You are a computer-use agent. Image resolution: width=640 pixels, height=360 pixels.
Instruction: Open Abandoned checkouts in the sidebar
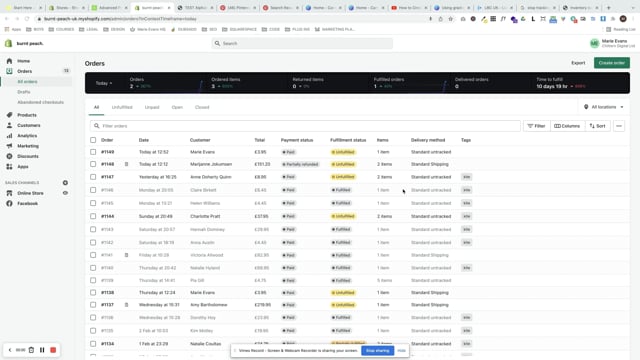[x=40, y=102]
